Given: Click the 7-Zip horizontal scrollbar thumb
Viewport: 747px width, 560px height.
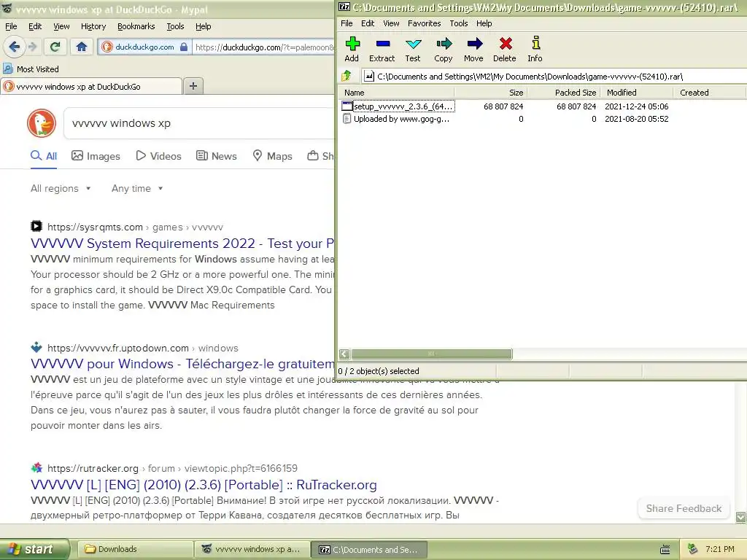Looking at the screenshot, I should 432,354.
